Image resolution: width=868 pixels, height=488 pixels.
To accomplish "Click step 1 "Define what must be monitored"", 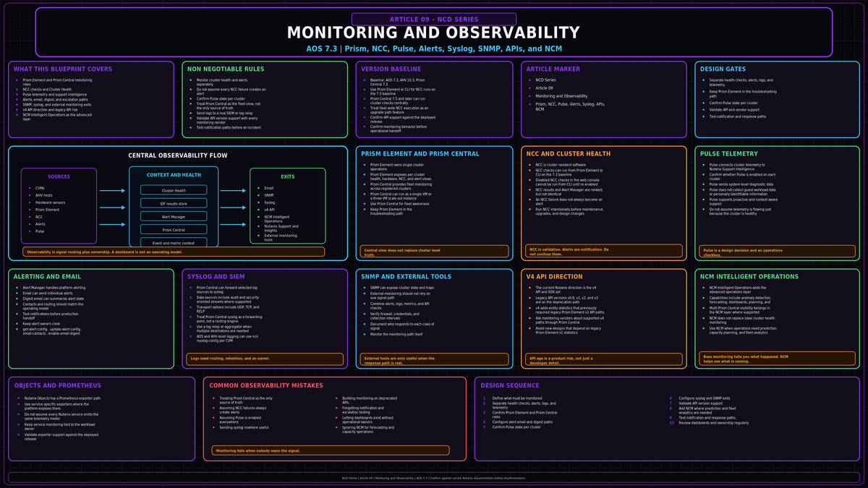I will [x=516, y=398].
